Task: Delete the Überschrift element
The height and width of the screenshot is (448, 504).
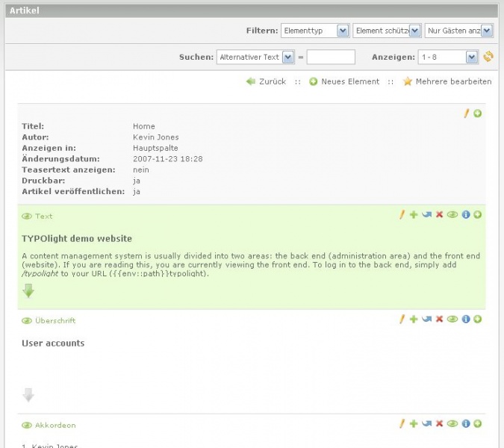Action: [x=439, y=320]
